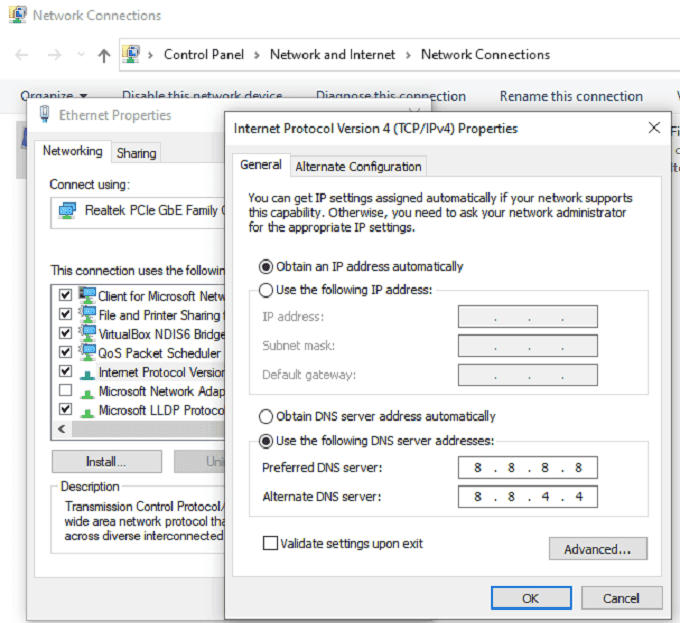Click the Internet Protocol Version item icon
This screenshot has height=623, width=680.
point(87,372)
